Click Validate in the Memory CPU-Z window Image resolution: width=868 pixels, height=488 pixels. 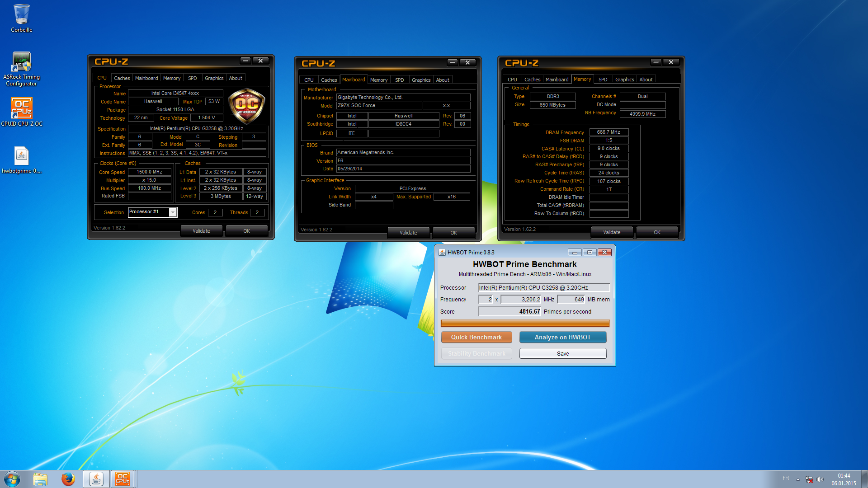612,232
